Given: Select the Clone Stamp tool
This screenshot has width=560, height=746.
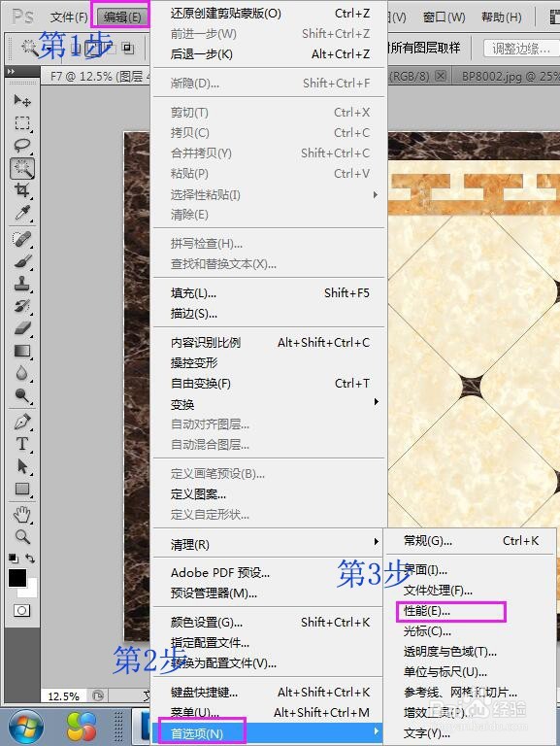Looking at the screenshot, I should [x=22, y=284].
